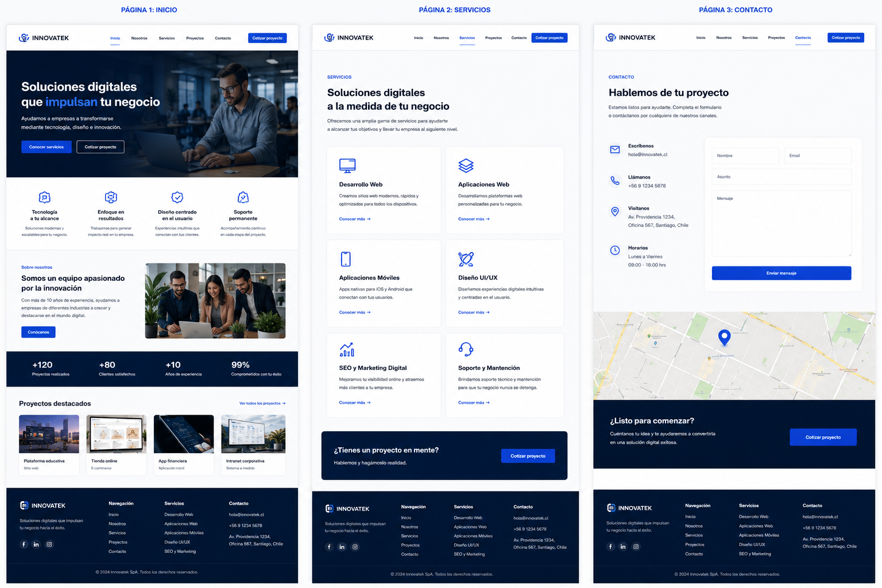Click the Horarios clock icon

pyautogui.click(x=615, y=250)
